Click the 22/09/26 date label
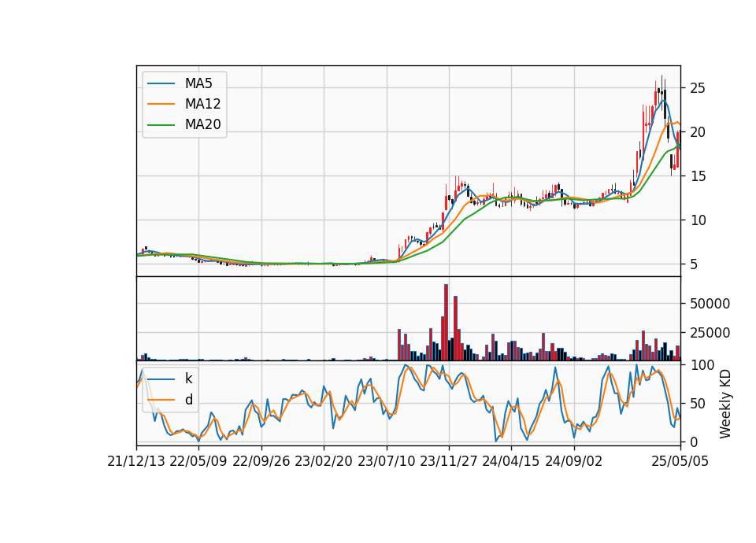The image size is (756, 543). coord(261,461)
